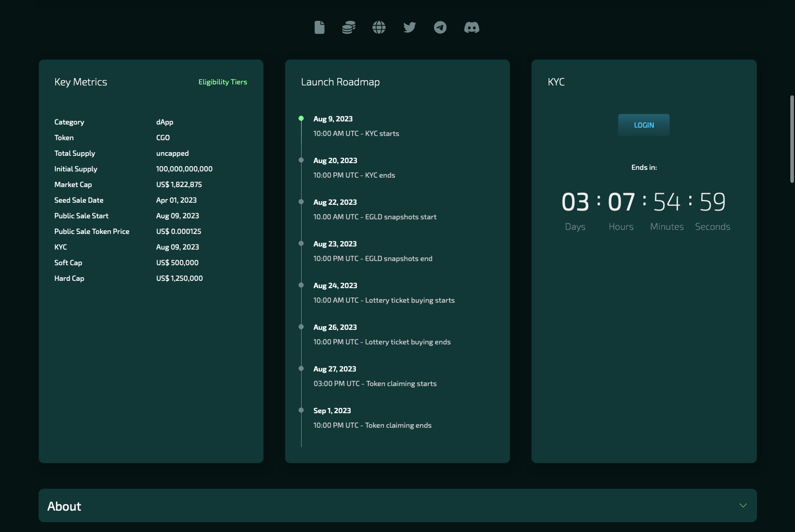Screen dimensions: 795x532
Task: Open the whitepaper document icon
Action: point(319,27)
